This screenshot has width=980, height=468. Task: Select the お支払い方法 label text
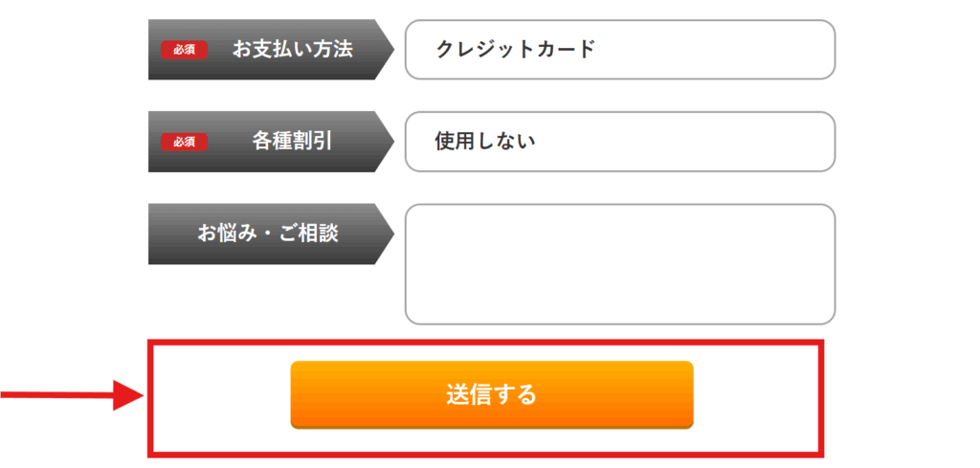click(x=293, y=50)
